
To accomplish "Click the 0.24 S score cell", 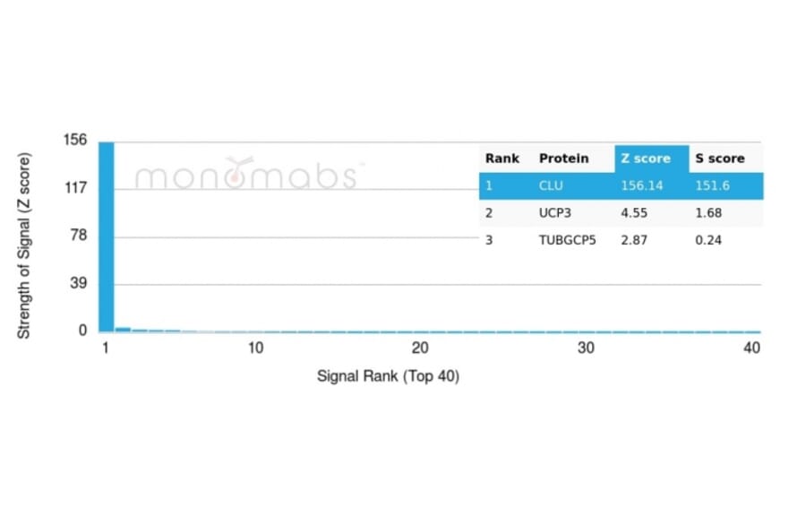I will point(708,240).
